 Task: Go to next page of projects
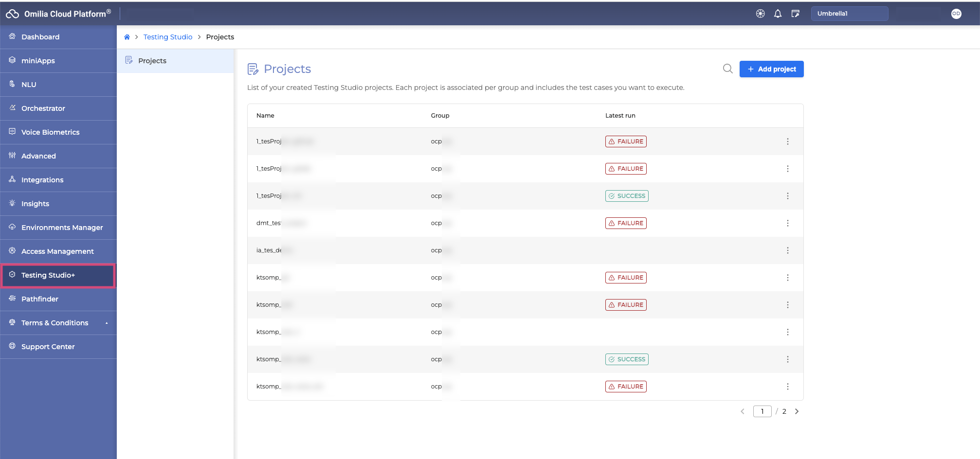pyautogui.click(x=797, y=411)
